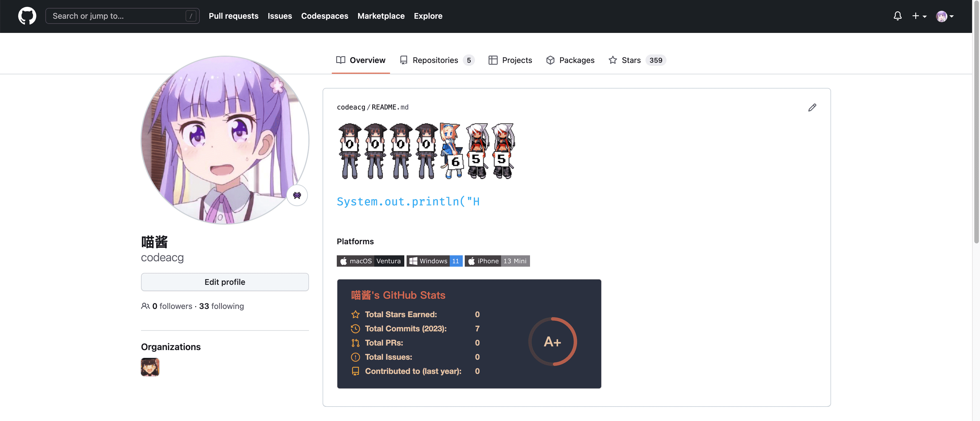The width and height of the screenshot is (980, 421).
Task: Open the organization avatar under Organizations
Action: 150,367
